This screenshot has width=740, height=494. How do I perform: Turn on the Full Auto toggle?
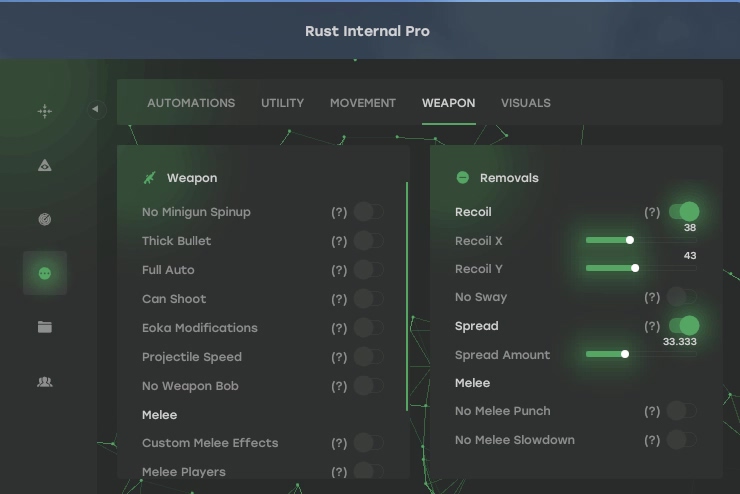click(x=368, y=270)
